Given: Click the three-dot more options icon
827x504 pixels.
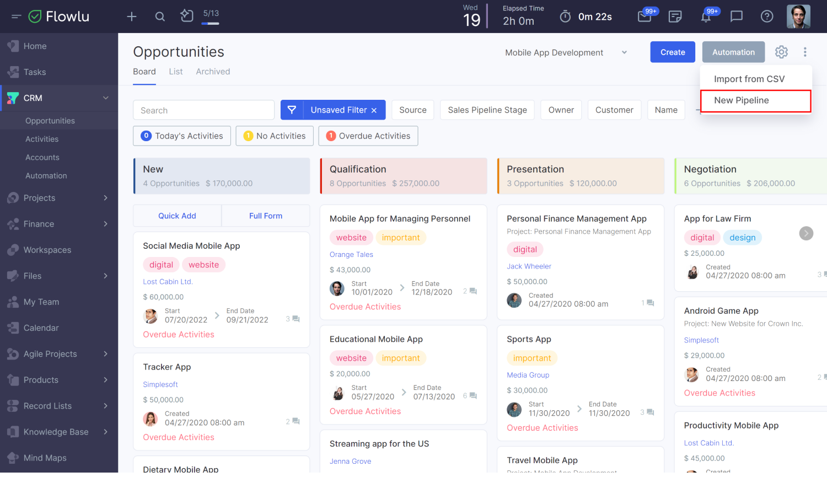Looking at the screenshot, I should point(805,52).
